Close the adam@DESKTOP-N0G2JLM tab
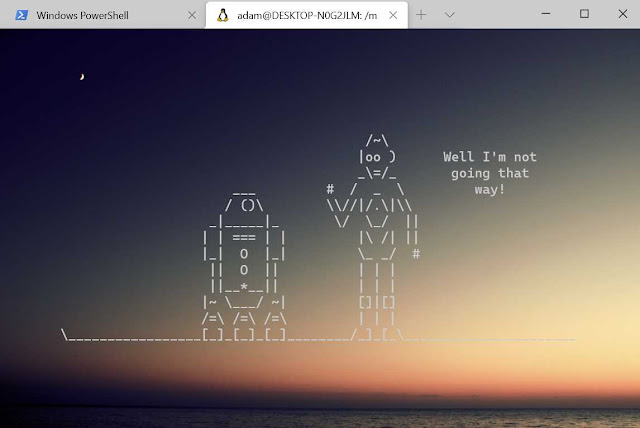640x428 pixels. pyautogui.click(x=393, y=16)
